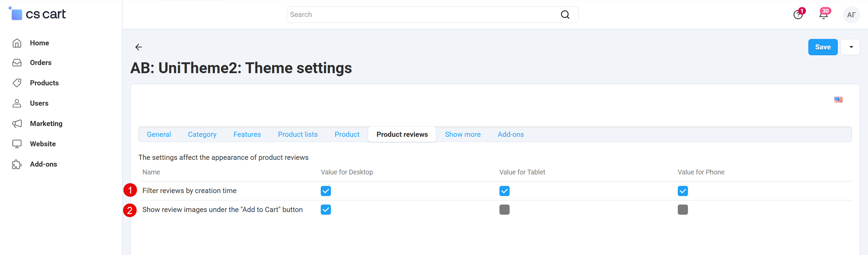The image size is (868, 255).
Task: Uncheck Show review images Desktop checkbox
Action: 326,210
